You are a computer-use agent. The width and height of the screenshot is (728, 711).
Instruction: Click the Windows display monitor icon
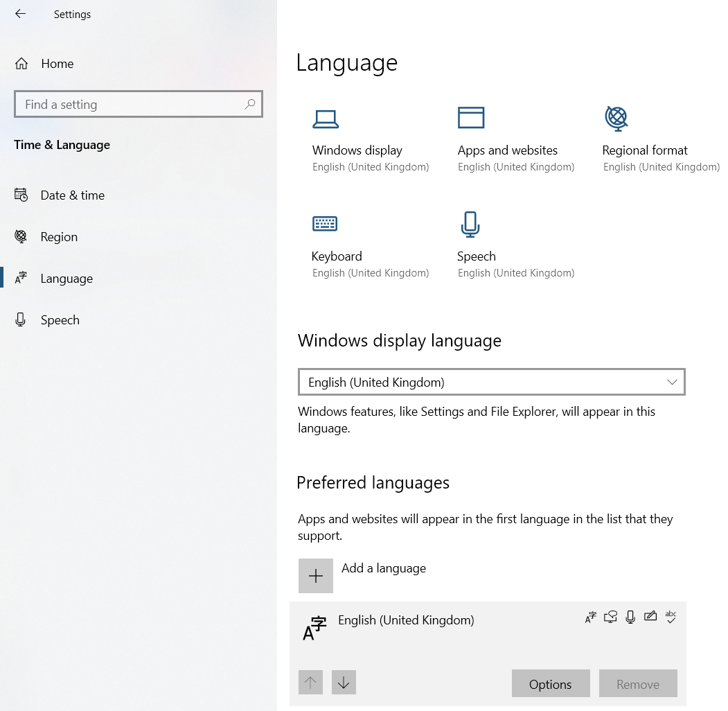pyautogui.click(x=325, y=119)
